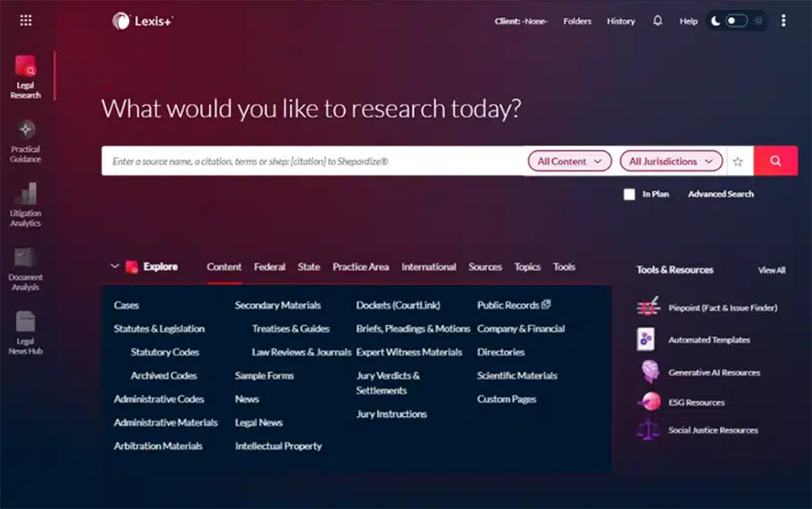This screenshot has width=812, height=509.
Task: Click the red search magnifier button
Action: coord(775,161)
